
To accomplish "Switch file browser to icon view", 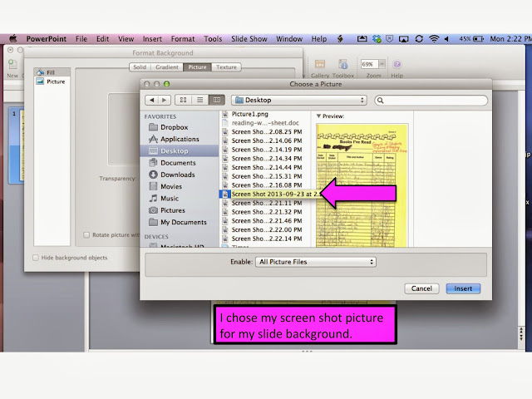I will pos(183,100).
